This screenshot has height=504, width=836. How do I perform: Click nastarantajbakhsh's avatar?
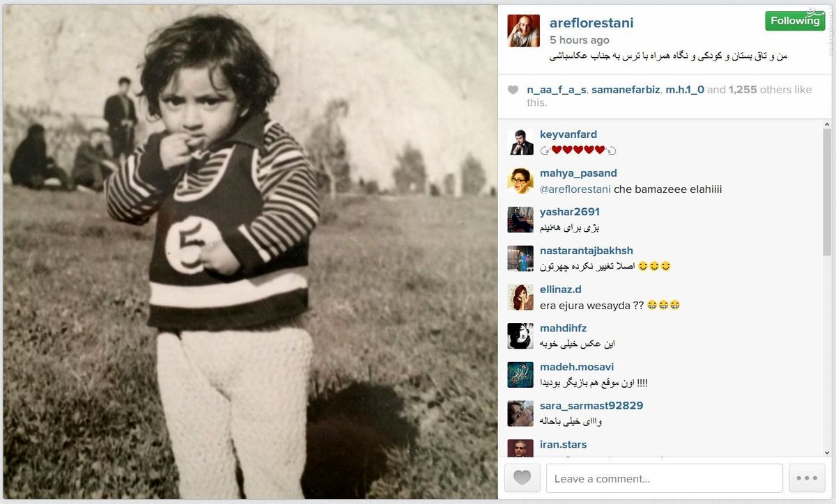520,258
